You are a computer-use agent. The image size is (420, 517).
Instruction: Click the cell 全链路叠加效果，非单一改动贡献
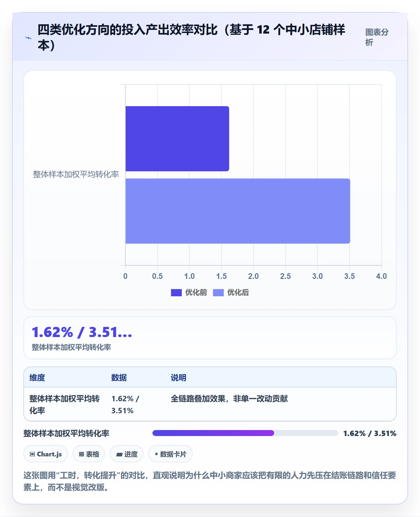point(229,399)
